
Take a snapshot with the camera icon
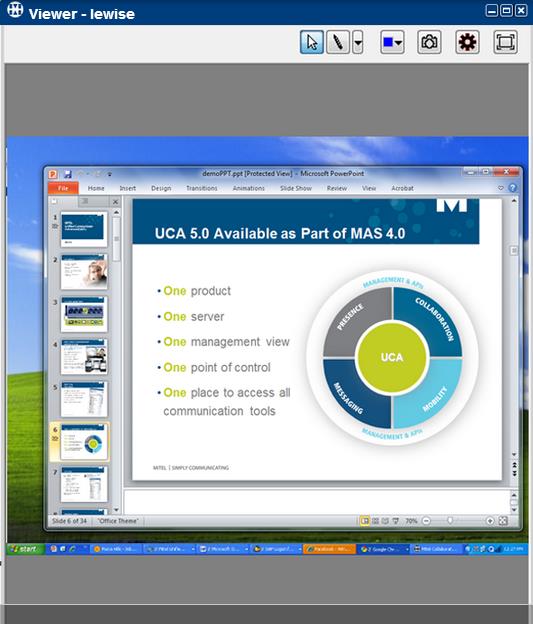[x=429, y=42]
